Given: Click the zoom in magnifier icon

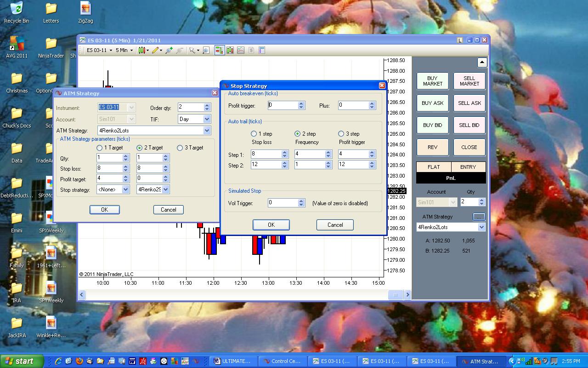Looking at the screenshot, I should click(169, 50).
